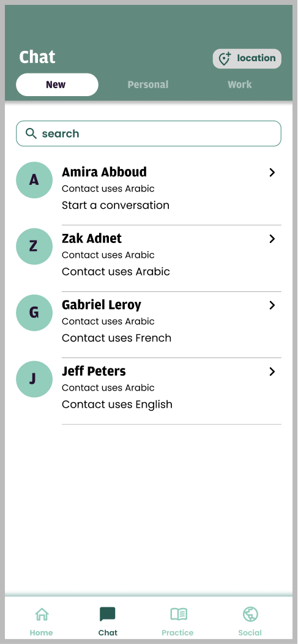Tap Gabriel Leroy's G avatar
This screenshot has height=644, width=298.
[x=34, y=313]
